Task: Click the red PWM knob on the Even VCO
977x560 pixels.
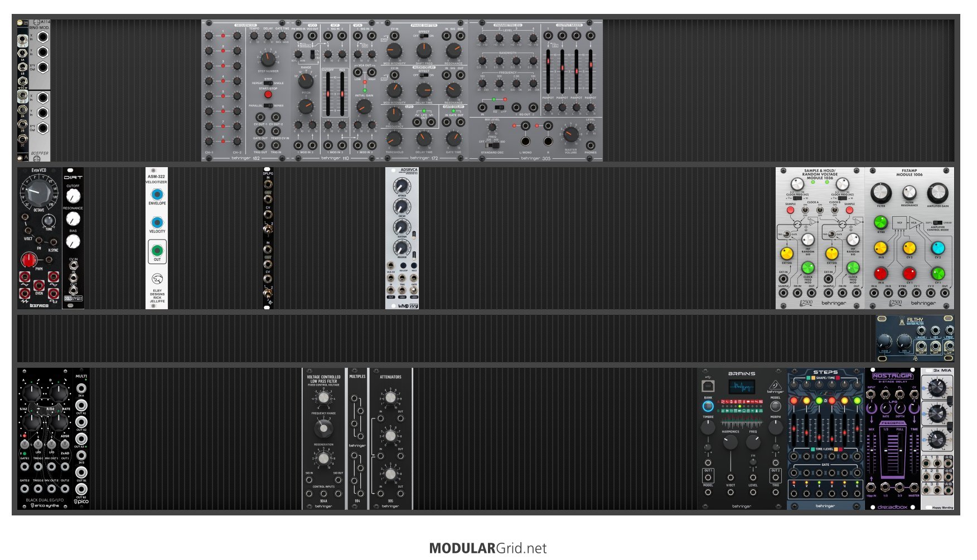Action: [x=29, y=259]
